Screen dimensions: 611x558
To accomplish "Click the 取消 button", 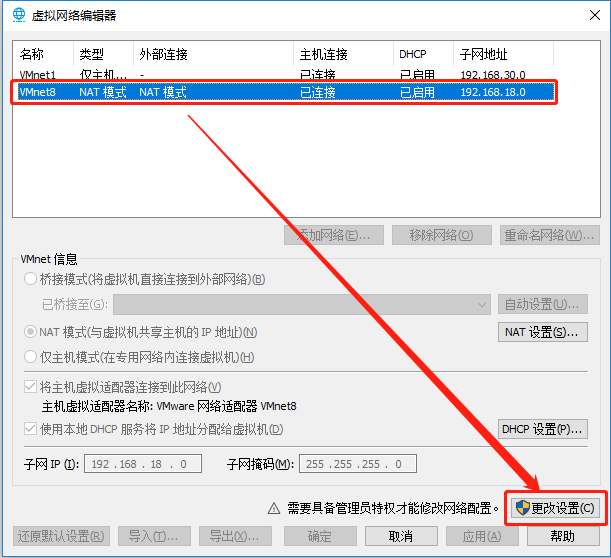I will (401, 536).
